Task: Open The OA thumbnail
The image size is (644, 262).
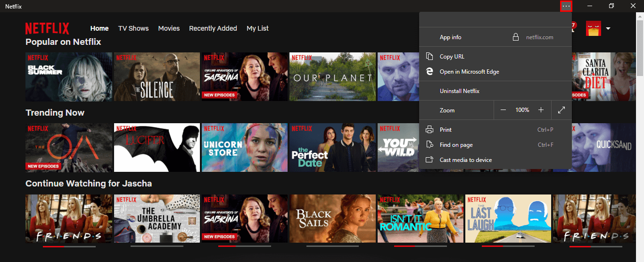Action: click(69, 148)
